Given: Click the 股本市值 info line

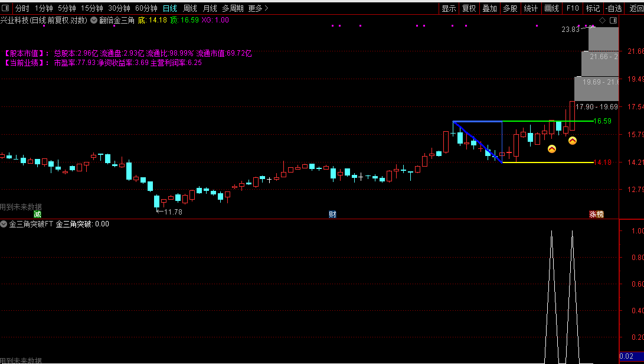Looking at the screenshot, I should pos(128,53).
